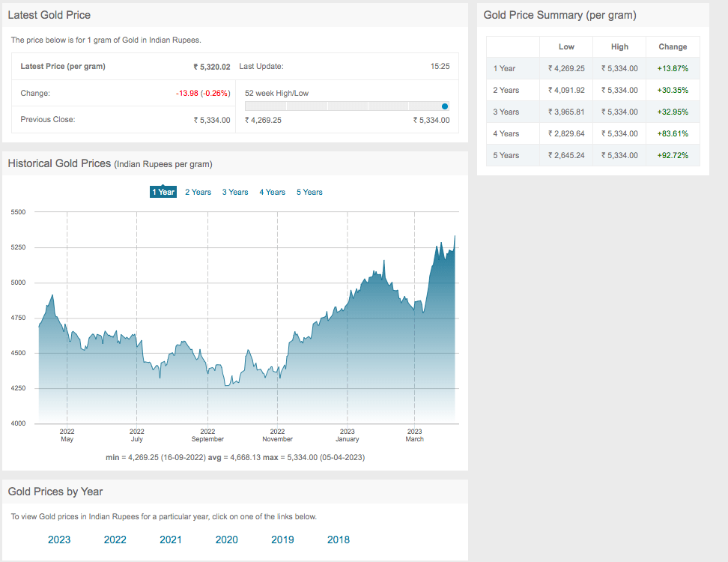This screenshot has width=728, height=562.
Task: Open 2021 gold prices link
Action: tap(171, 540)
